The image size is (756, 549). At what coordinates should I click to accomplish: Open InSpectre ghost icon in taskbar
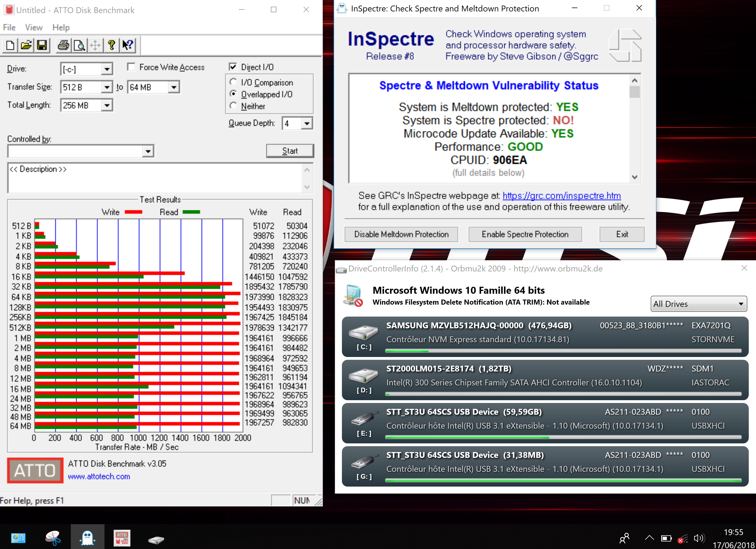click(x=87, y=537)
